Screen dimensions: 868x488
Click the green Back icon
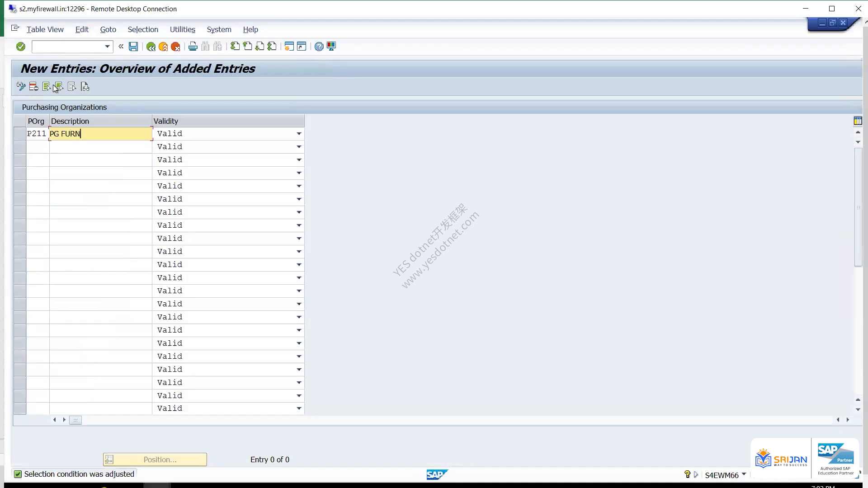151,47
